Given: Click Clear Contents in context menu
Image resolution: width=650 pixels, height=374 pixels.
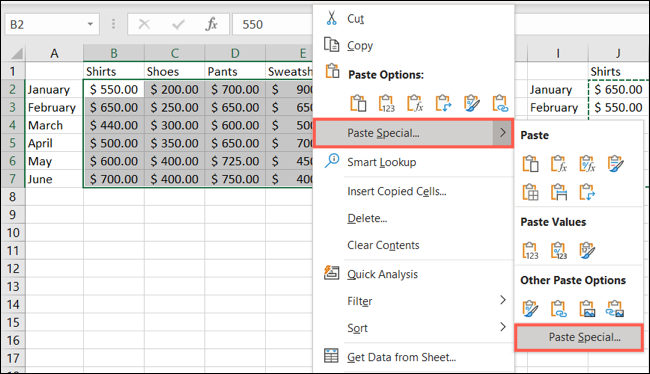Looking at the screenshot, I should (383, 245).
